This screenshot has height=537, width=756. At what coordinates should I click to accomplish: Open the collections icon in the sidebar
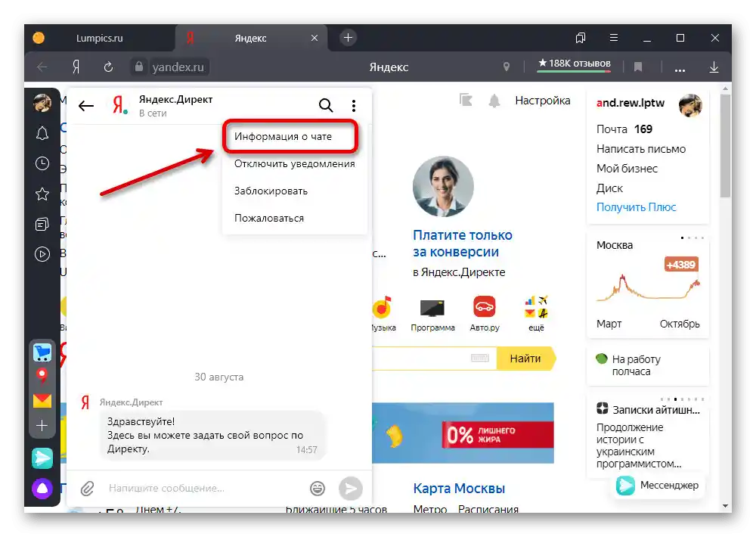(x=42, y=225)
